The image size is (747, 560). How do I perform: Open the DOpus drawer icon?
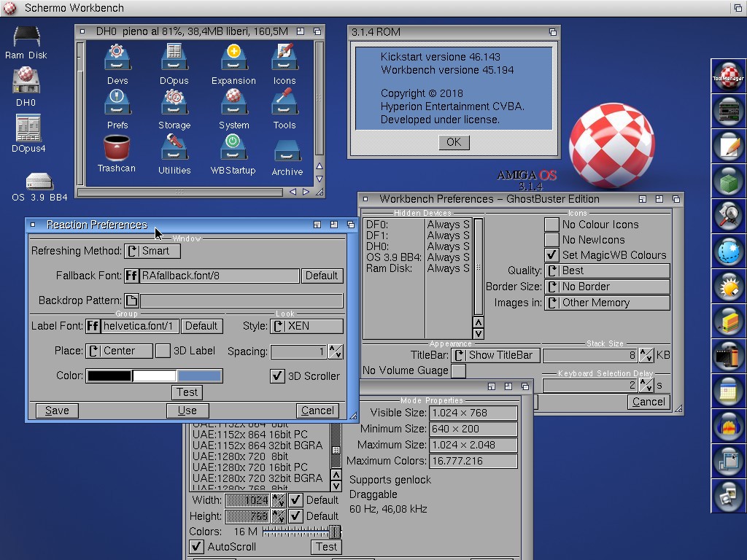click(174, 58)
